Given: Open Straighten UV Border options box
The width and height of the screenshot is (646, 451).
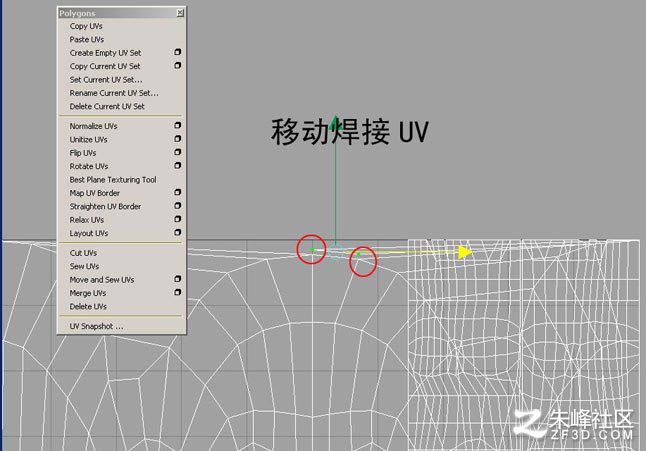Looking at the screenshot, I should click(178, 206).
